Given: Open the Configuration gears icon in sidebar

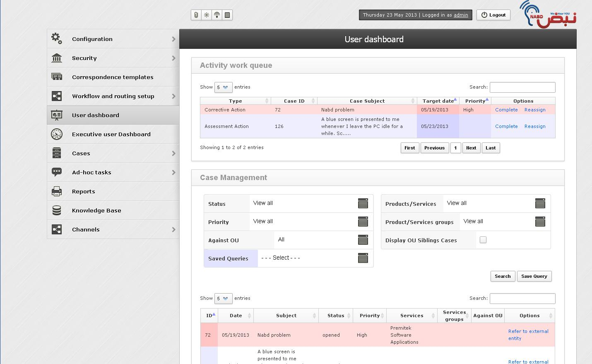Looking at the screenshot, I should coord(57,39).
